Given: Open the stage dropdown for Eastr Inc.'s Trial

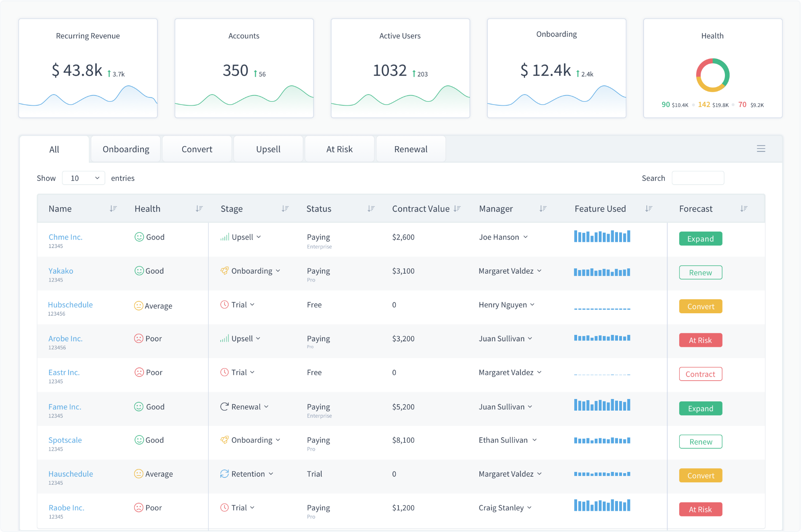Looking at the screenshot, I should click(252, 372).
